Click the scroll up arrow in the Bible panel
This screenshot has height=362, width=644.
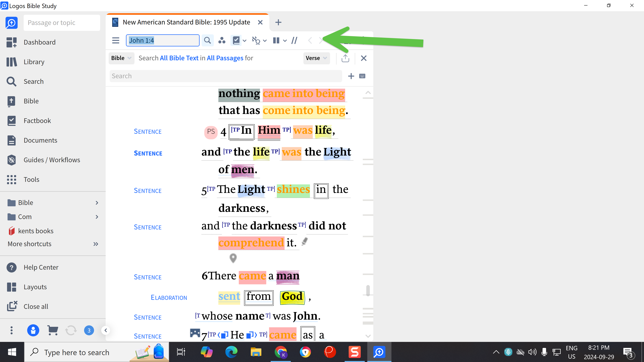coord(368,93)
